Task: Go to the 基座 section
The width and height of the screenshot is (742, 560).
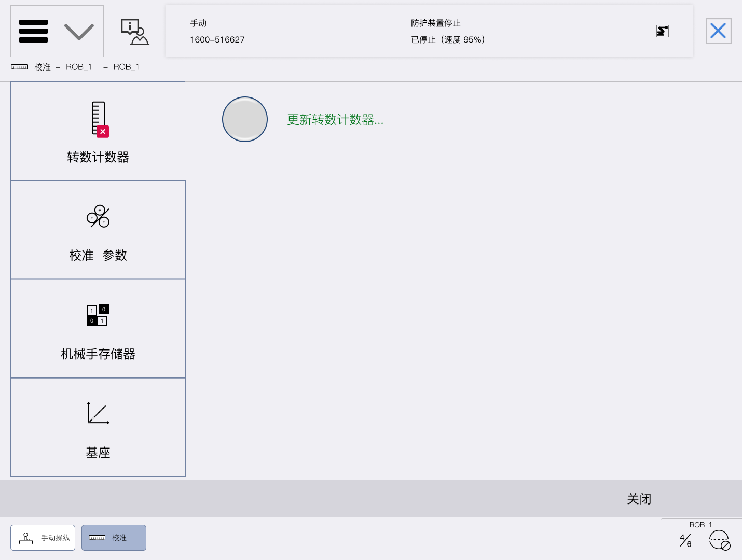Action: pyautogui.click(x=98, y=427)
